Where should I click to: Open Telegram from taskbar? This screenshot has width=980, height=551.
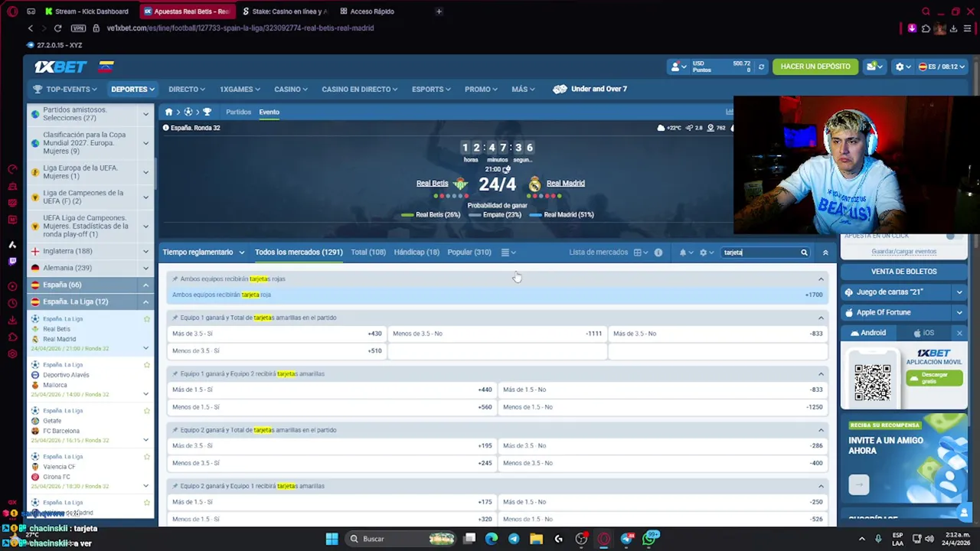tap(514, 539)
